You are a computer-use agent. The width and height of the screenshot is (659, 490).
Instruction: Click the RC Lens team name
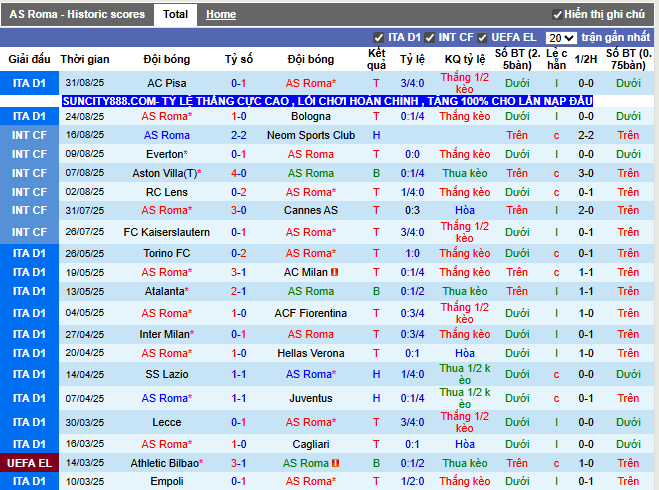pyautogui.click(x=166, y=192)
